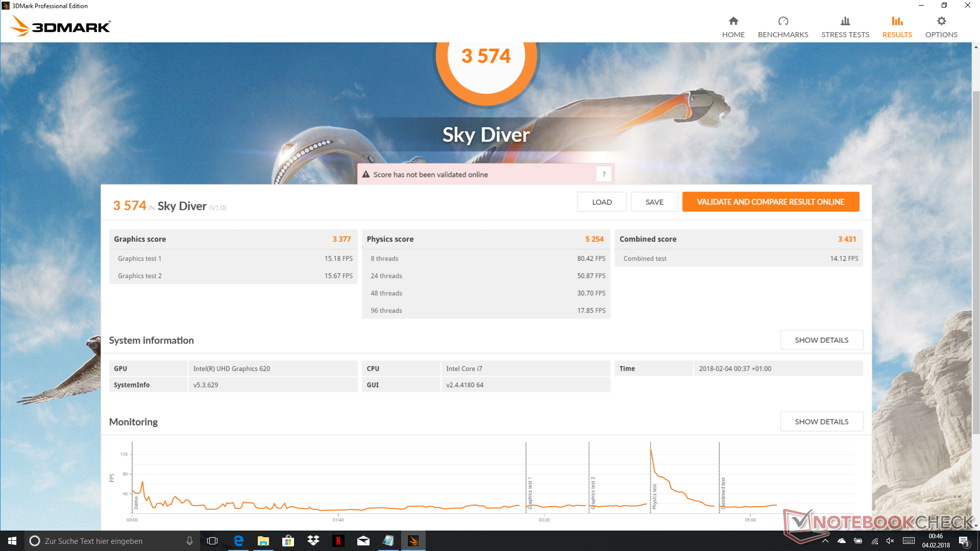980x551 pixels.
Task: Validate and compare result online
Action: 770,202
